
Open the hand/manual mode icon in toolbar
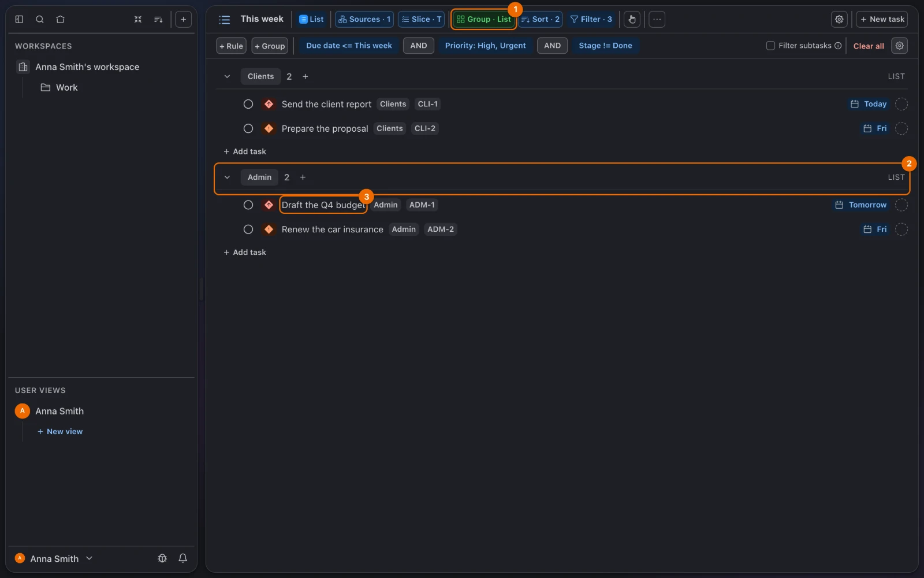click(x=632, y=19)
